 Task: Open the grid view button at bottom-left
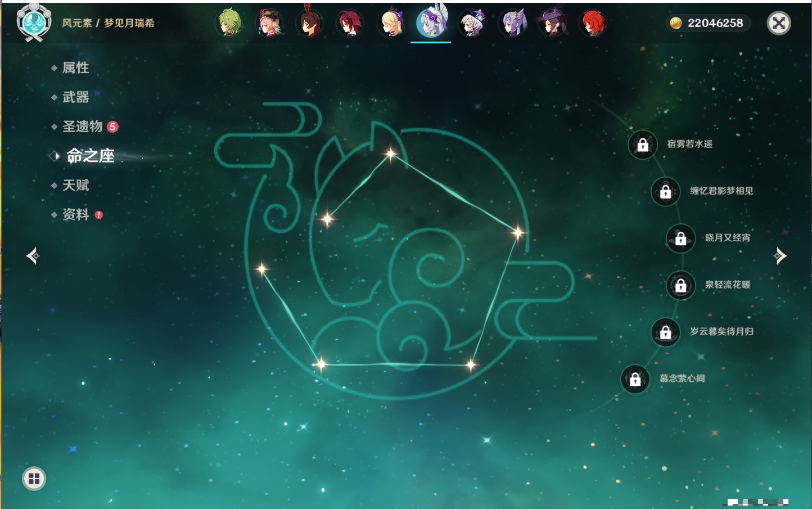click(x=34, y=479)
